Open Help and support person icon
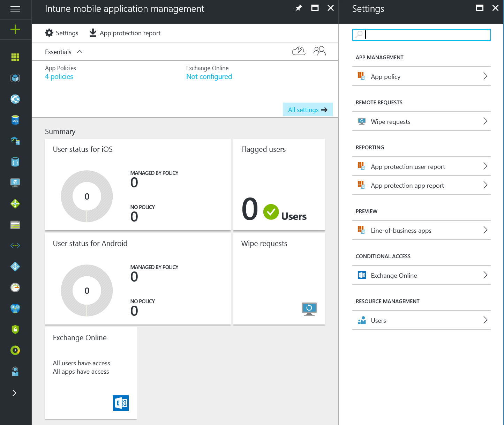The height and width of the screenshot is (425, 504). [x=15, y=371]
